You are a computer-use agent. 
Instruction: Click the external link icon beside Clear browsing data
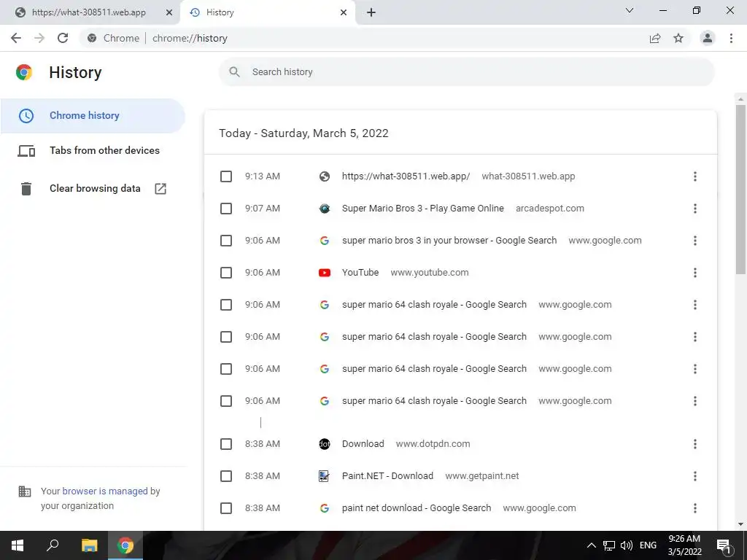pyautogui.click(x=160, y=189)
